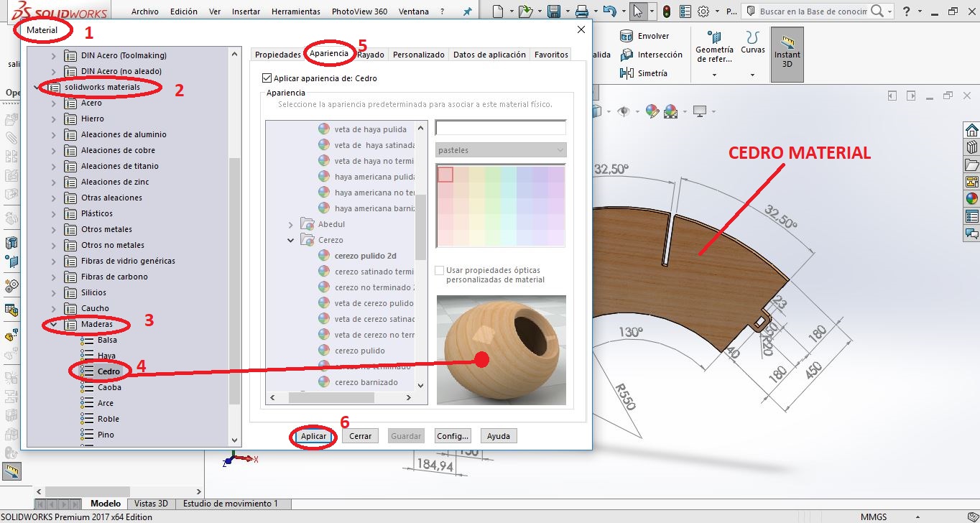980x523 pixels.
Task: Save the document with the floppy icon
Action: pyautogui.click(x=553, y=11)
